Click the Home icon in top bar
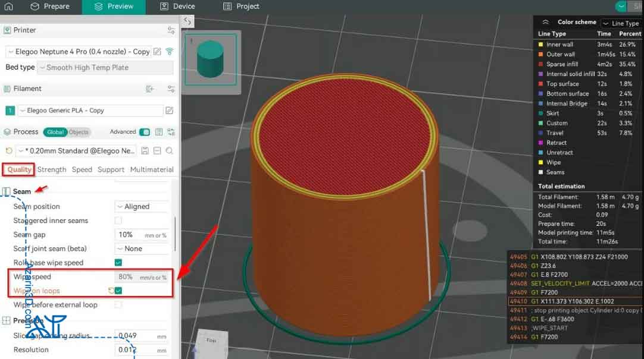 pyautogui.click(x=8, y=7)
